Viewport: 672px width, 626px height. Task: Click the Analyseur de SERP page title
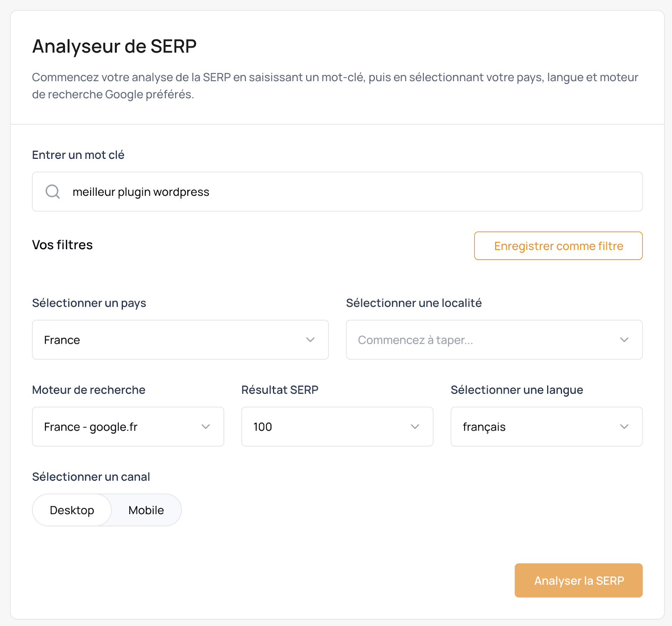point(114,46)
